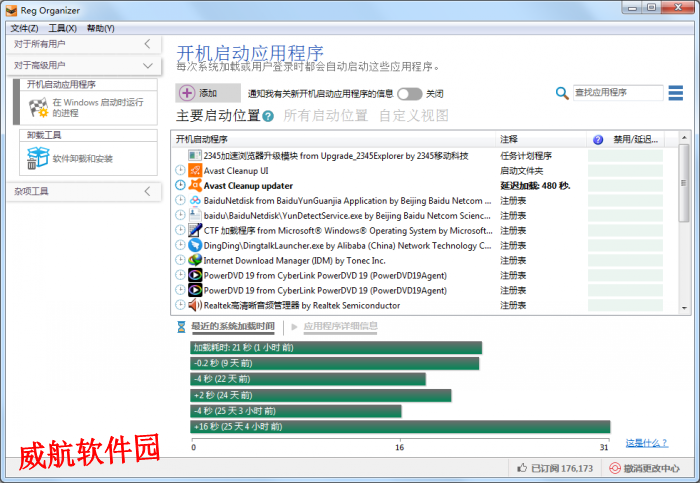700x483 pixels.
Task: Open the hamburger options menu icon
Action: click(676, 93)
